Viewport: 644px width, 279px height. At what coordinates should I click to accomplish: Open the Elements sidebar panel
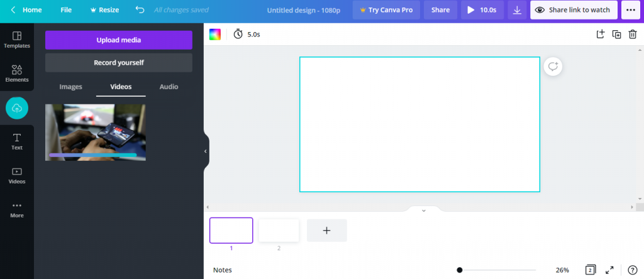(x=17, y=74)
